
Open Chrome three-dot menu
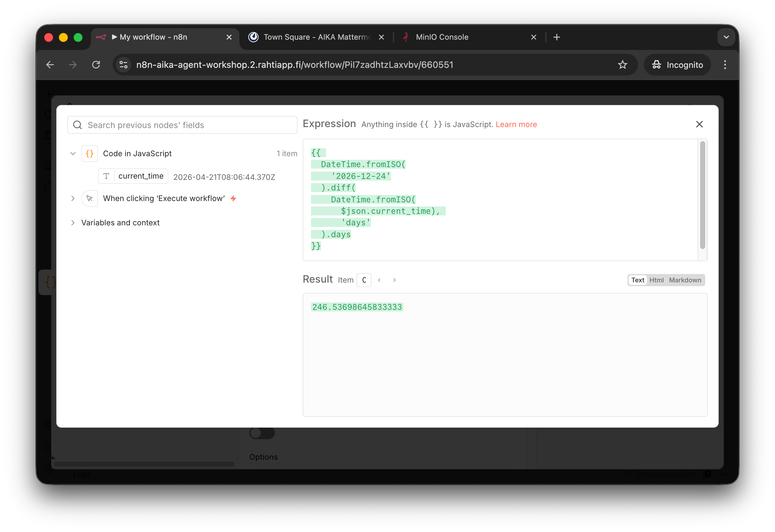click(725, 65)
